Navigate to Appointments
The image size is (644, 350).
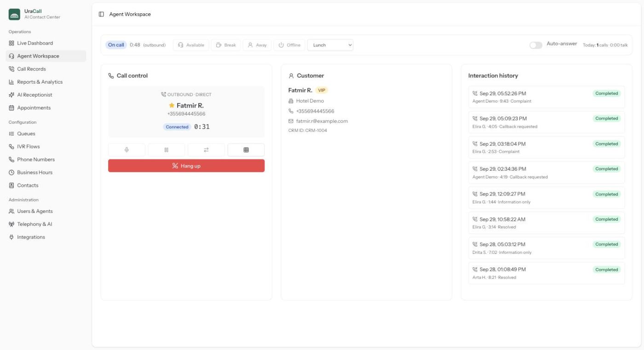pos(46,108)
